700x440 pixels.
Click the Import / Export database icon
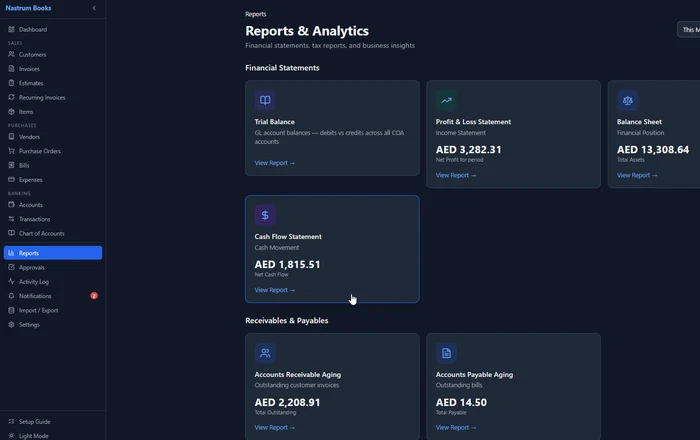point(11,310)
